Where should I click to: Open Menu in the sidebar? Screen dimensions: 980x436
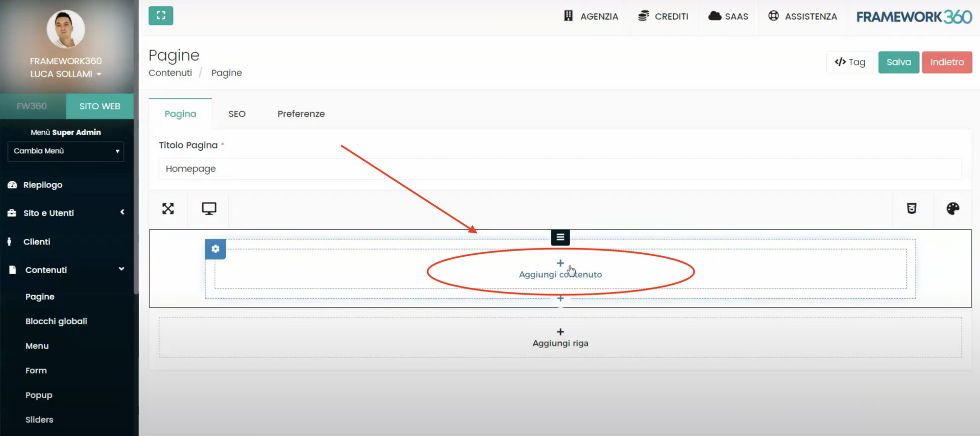(37, 346)
